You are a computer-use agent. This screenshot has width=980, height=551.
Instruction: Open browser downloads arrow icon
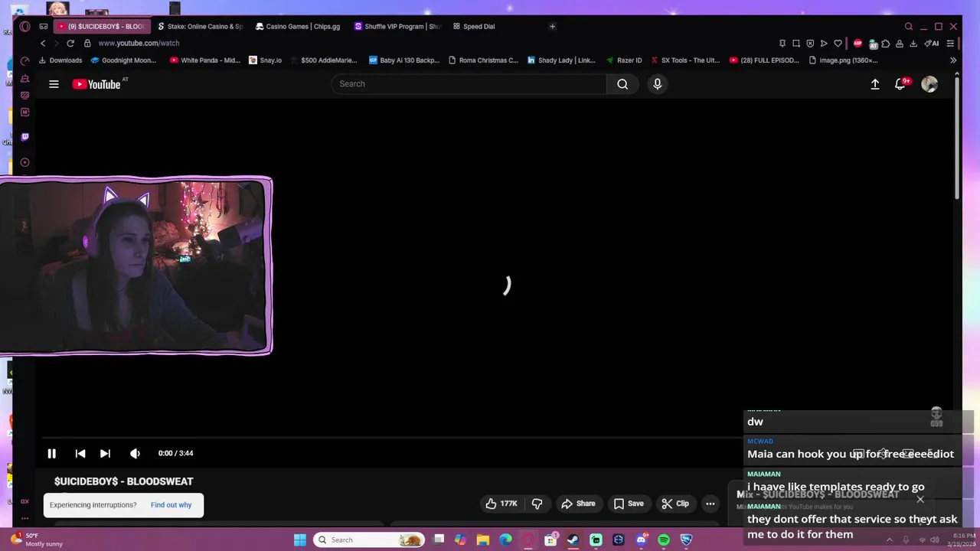pos(913,44)
